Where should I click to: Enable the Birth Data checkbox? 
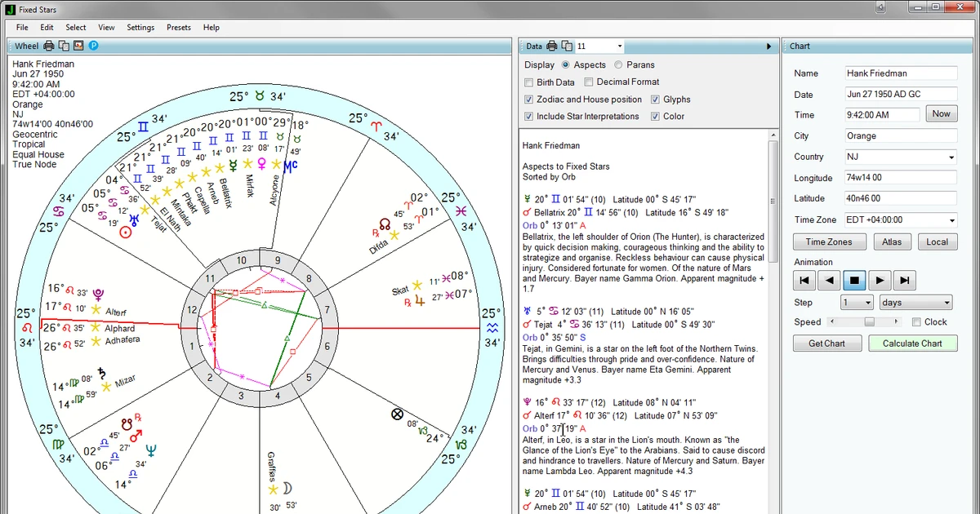pyautogui.click(x=528, y=82)
